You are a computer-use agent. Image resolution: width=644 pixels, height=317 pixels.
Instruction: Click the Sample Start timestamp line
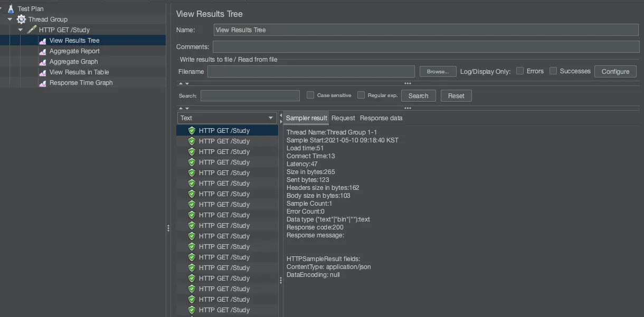pos(343,140)
